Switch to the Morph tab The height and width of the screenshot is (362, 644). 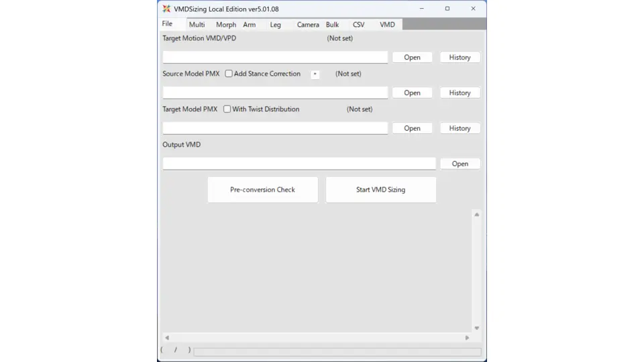pos(226,25)
